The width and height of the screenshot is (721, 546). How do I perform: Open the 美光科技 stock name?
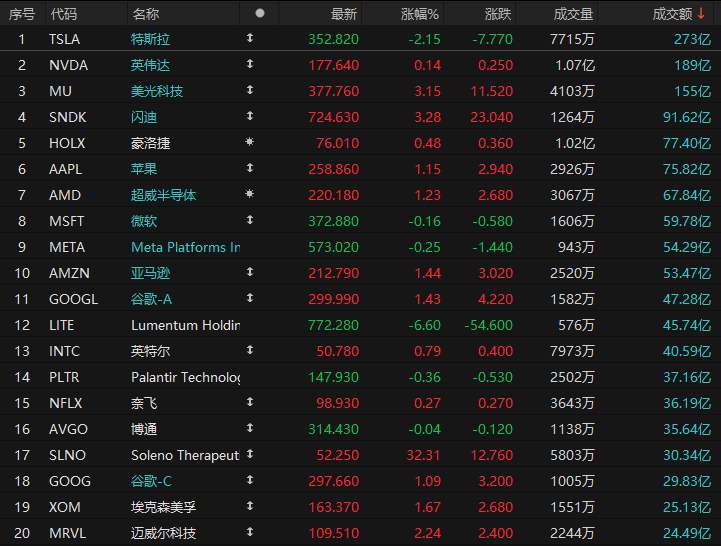point(157,91)
